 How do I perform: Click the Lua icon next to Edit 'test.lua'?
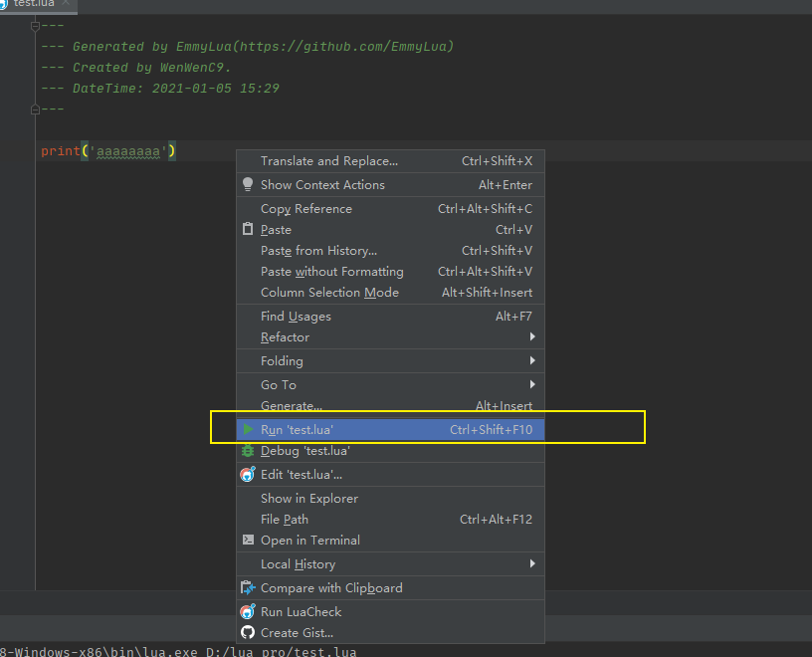click(250, 472)
